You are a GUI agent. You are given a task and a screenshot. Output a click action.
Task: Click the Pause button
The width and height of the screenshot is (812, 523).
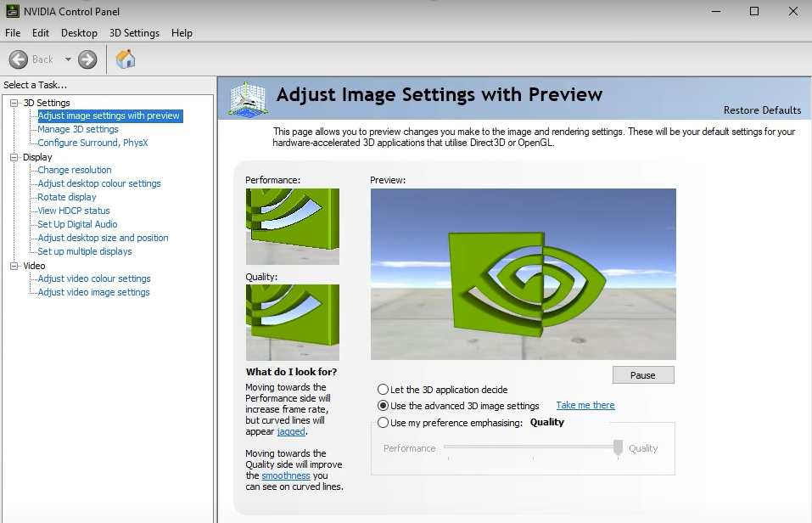point(643,374)
